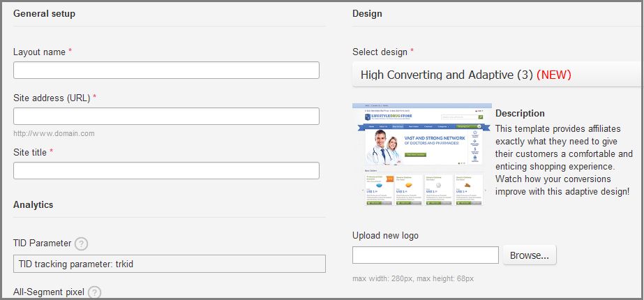
Task: Click the General setup section heading
Action: (x=45, y=13)
